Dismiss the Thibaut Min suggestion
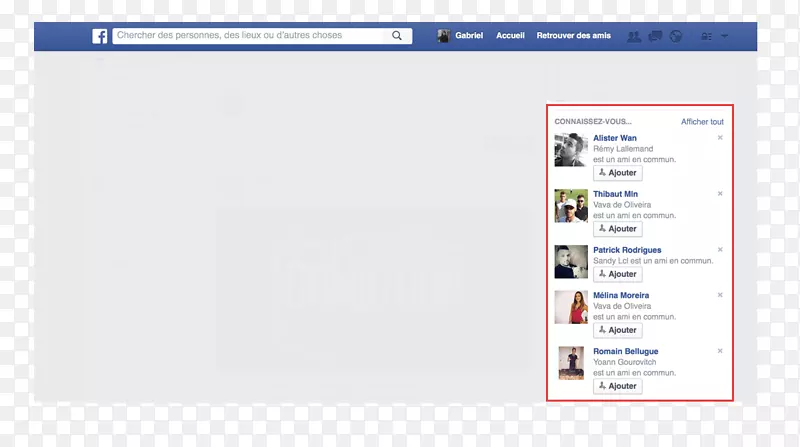 [720, 194]
